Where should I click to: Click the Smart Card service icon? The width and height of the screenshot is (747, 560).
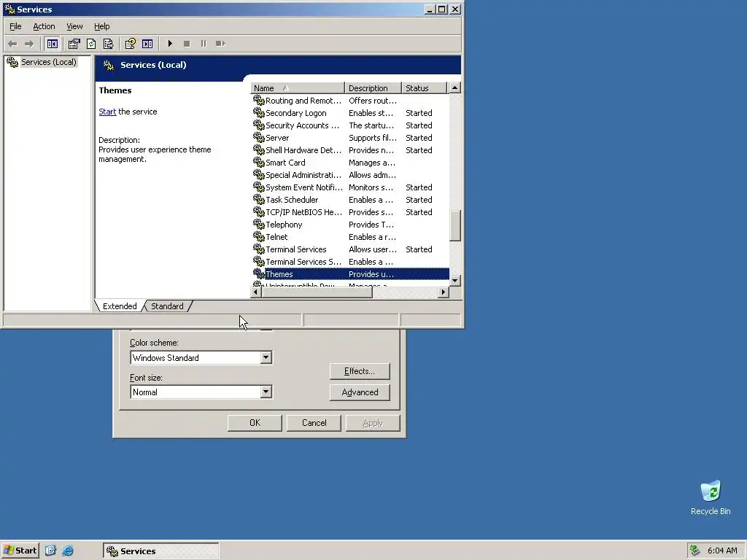click(259, 163)
